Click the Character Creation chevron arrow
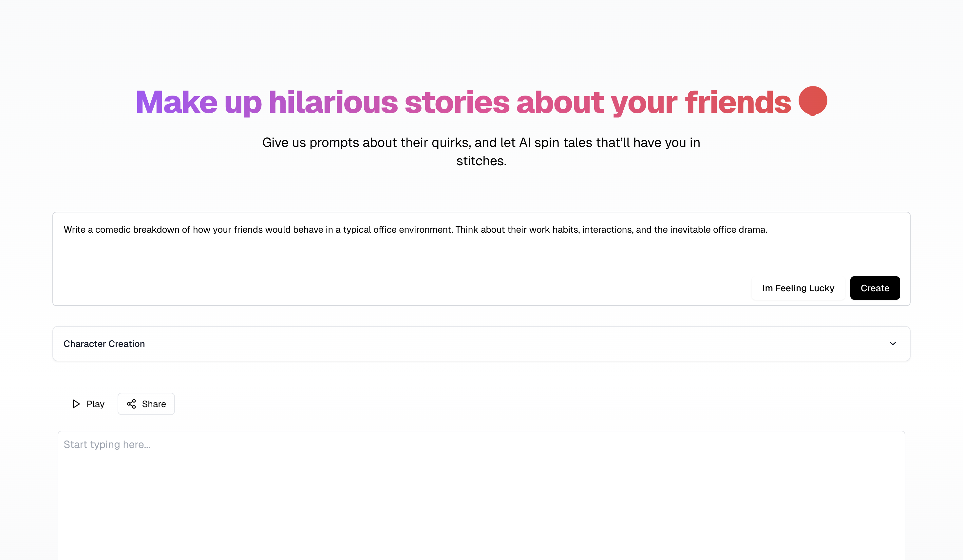This screenshot has width=963, height=560. click(x=893, y=344)
